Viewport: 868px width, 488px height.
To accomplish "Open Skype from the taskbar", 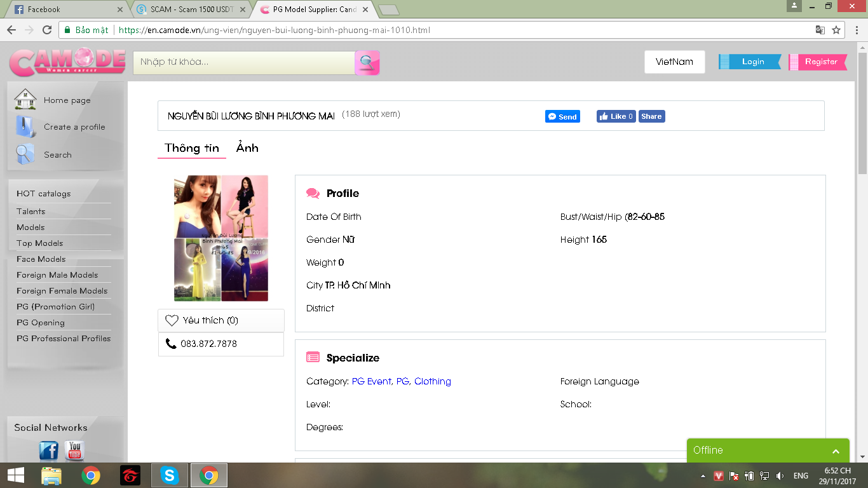I will click(x=169, y=475).
